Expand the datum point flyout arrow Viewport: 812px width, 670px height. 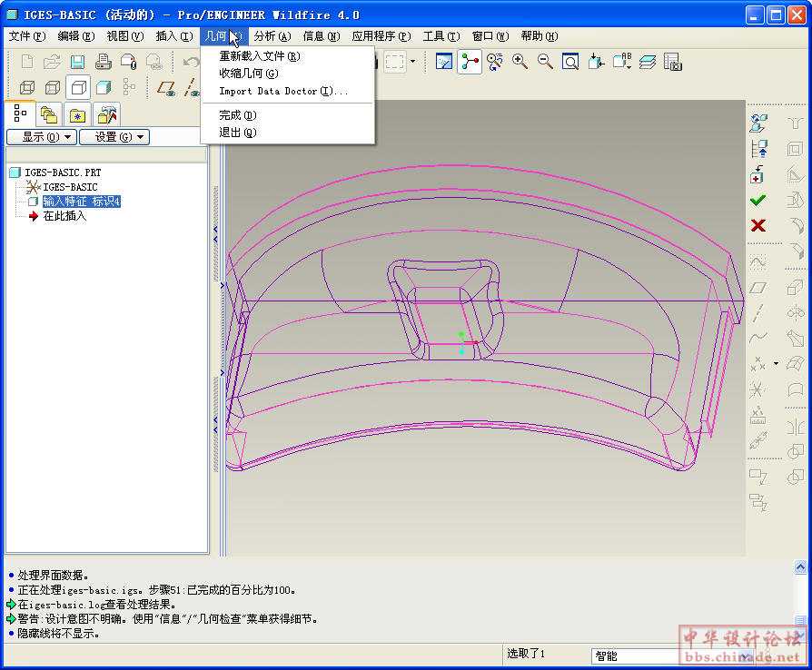tap(776, 363)
